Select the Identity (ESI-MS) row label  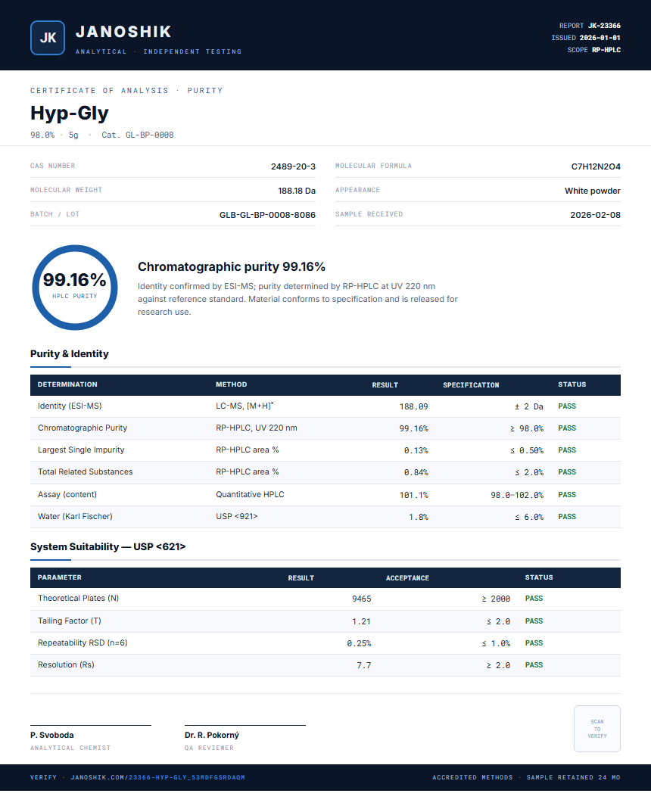(70, 406)
